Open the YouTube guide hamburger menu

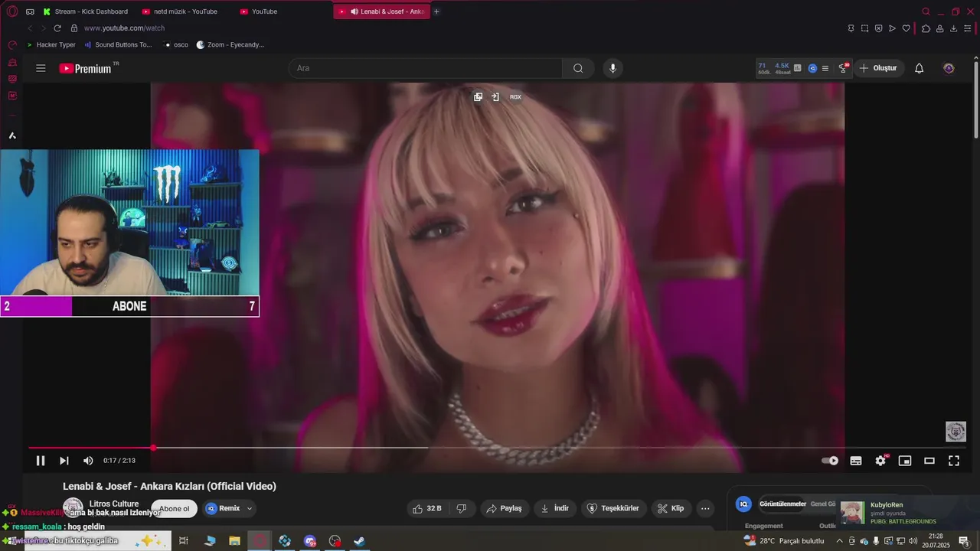click(41, 68)
